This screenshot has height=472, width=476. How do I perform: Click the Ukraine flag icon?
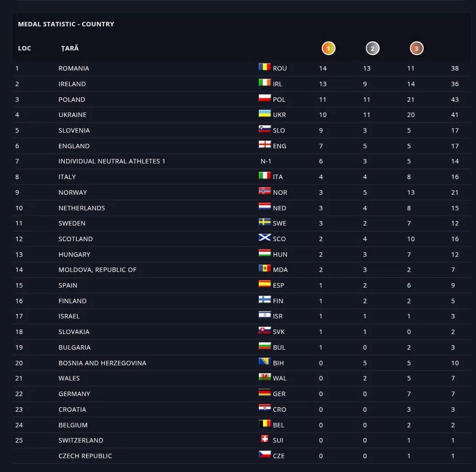coord(265,114)
